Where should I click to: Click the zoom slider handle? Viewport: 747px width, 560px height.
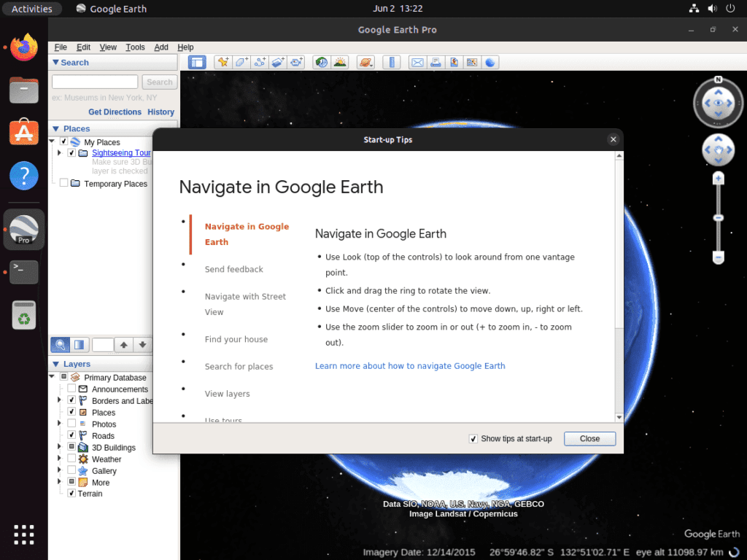718,217
